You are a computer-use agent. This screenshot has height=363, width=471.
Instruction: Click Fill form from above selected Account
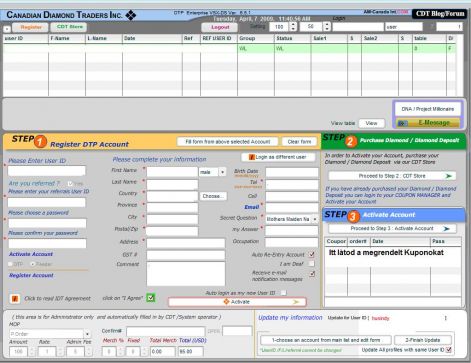click(x=227, y=142)
